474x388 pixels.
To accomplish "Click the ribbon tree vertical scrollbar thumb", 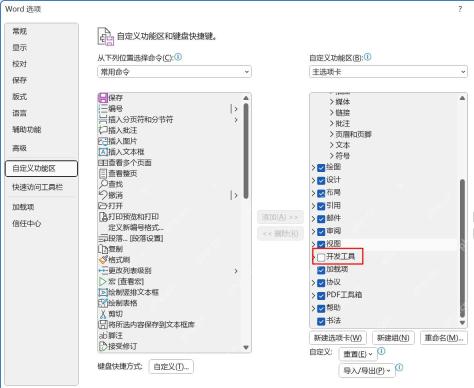I will coord(462,248).
